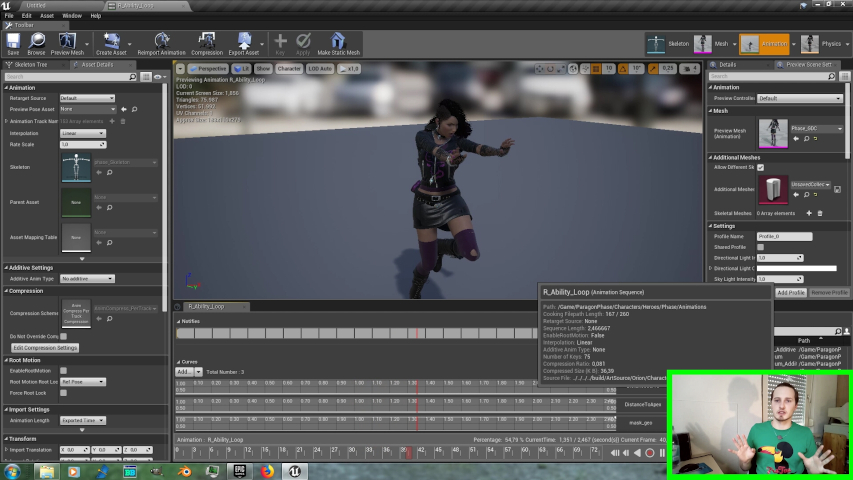The width and height of the screenshot is (853, 480).
Task: Toggle the Shared Profile checkbox
Action: [761, 247]
